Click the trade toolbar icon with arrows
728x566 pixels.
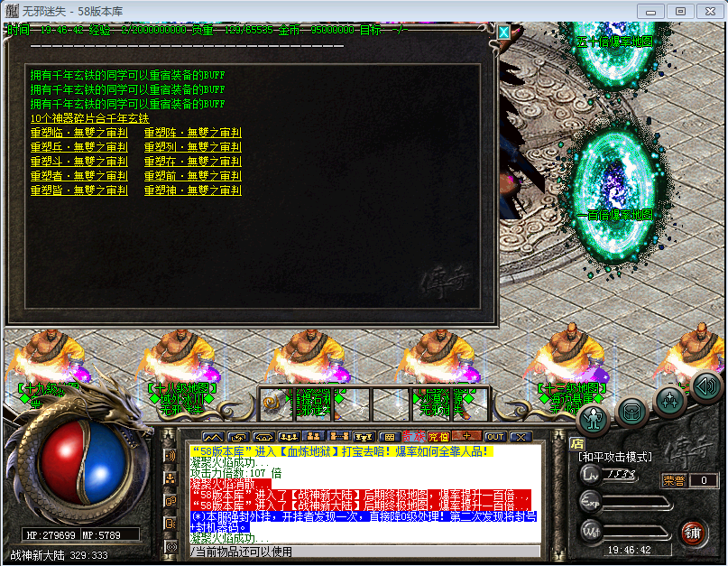coord(239,437)
